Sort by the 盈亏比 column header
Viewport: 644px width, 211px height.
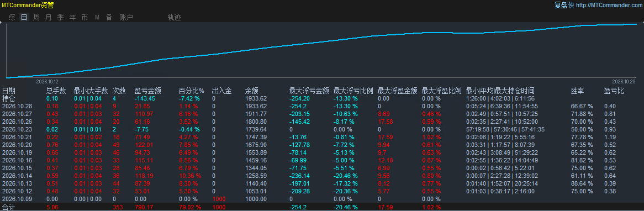click(x=614, y=91)
